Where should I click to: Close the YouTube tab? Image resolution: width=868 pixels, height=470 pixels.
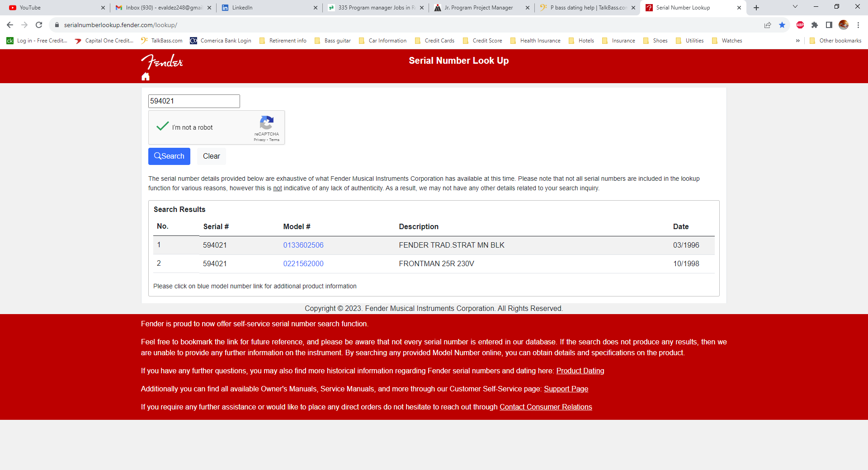click(103, 8)
